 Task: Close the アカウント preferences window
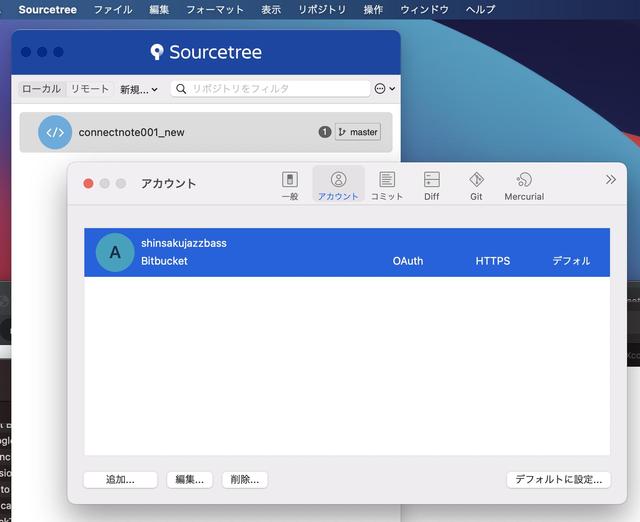pos(88,184)
